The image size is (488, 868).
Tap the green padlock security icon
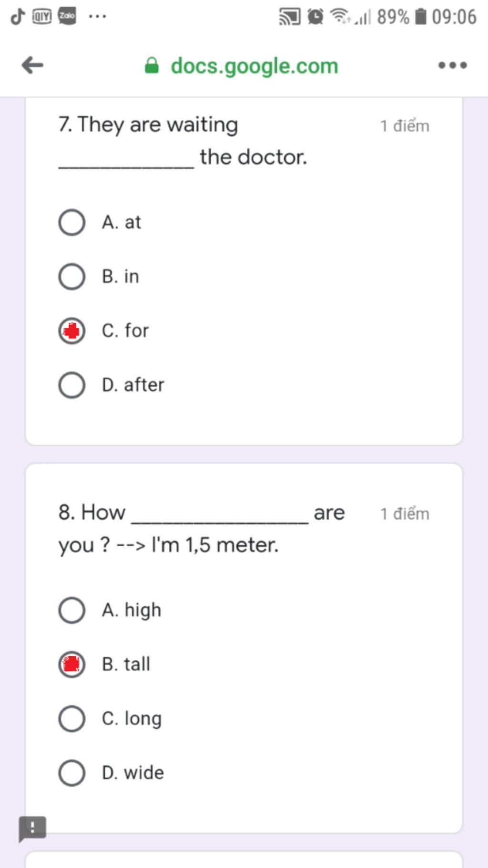152,65
